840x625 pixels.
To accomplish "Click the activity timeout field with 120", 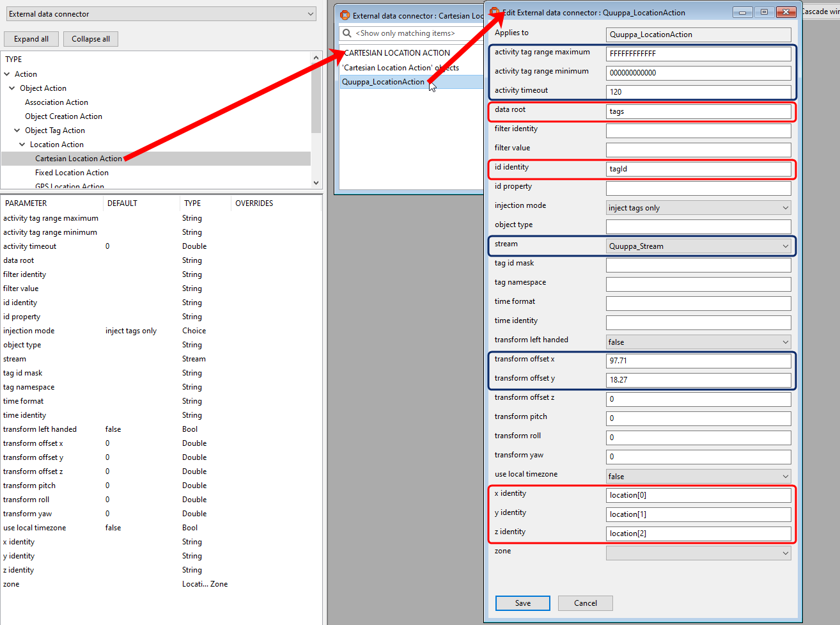I will pyautogui.click(x=698, y=92).
